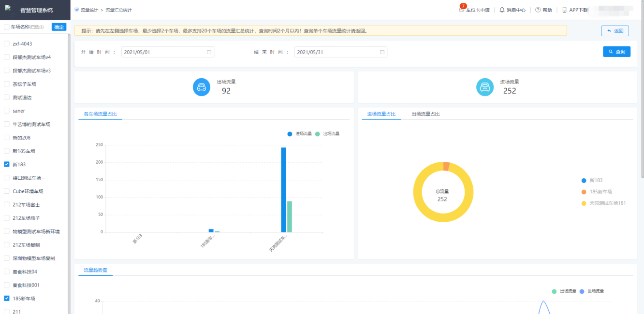Check the 秦食科技04 checkbox
This screenshot has height=314, width=644.
[7, 271]
